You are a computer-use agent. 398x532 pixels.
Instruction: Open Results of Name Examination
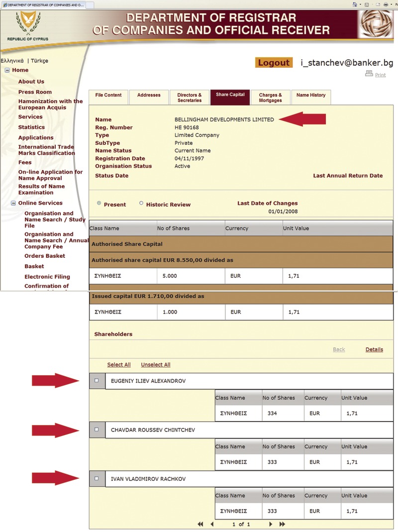41,189
